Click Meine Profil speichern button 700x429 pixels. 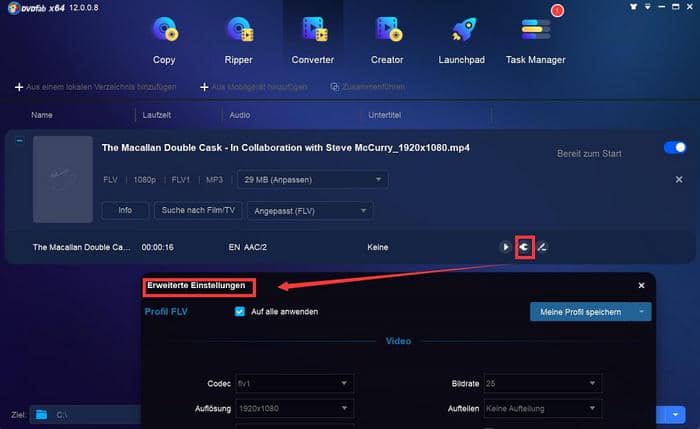[581, 312]
